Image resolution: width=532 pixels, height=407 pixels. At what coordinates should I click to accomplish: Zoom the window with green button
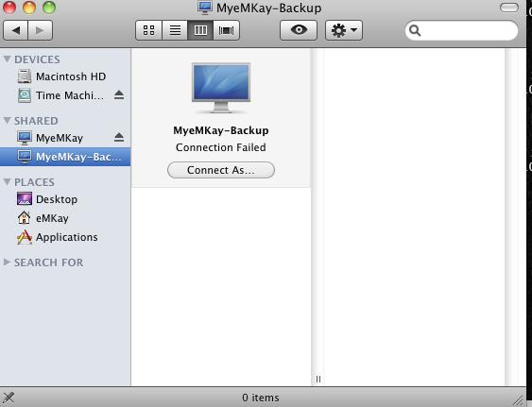(49, 8)
